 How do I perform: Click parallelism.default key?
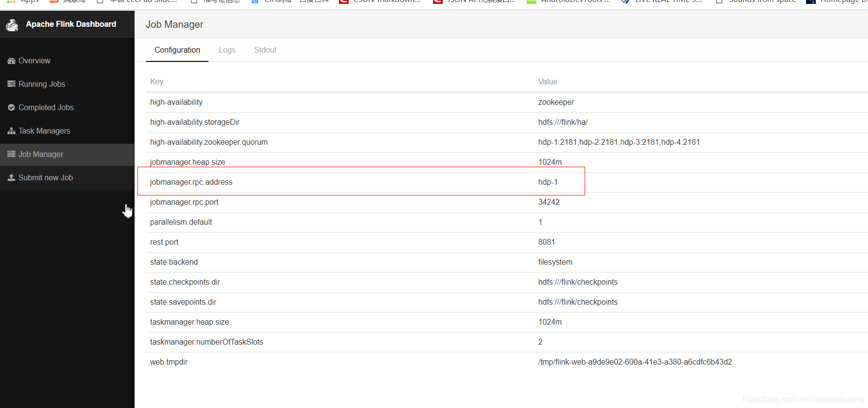pos(181,222)
